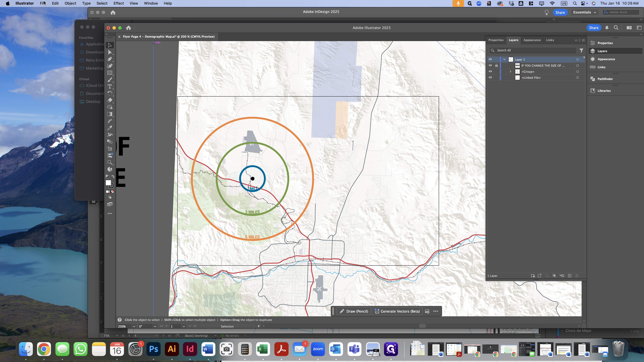
Task: Click target circle for IF YOU CHANGE row
Action: tap(577, 66)
